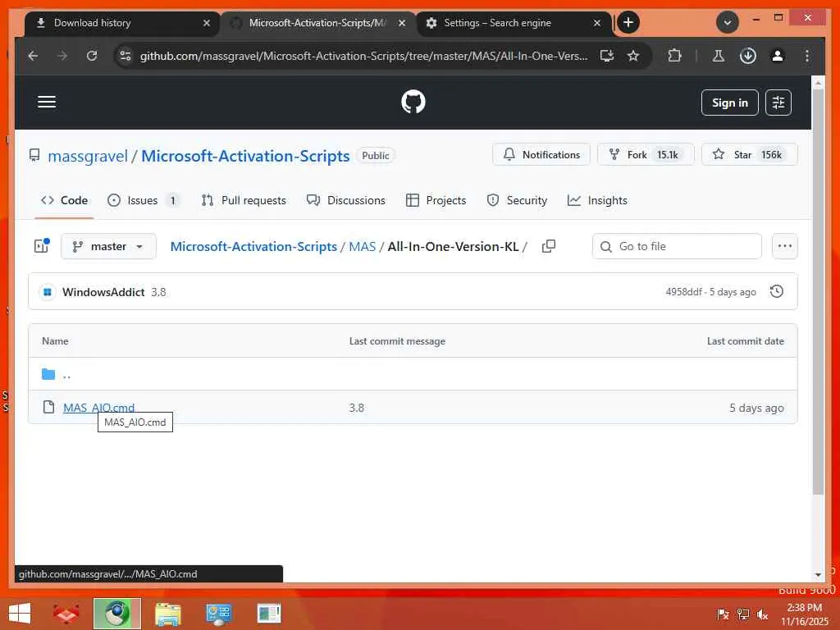The width and height of the screenshot is (840, 630).
Task: Click the MAS breadcrumb link
Action: click(362, 246)
